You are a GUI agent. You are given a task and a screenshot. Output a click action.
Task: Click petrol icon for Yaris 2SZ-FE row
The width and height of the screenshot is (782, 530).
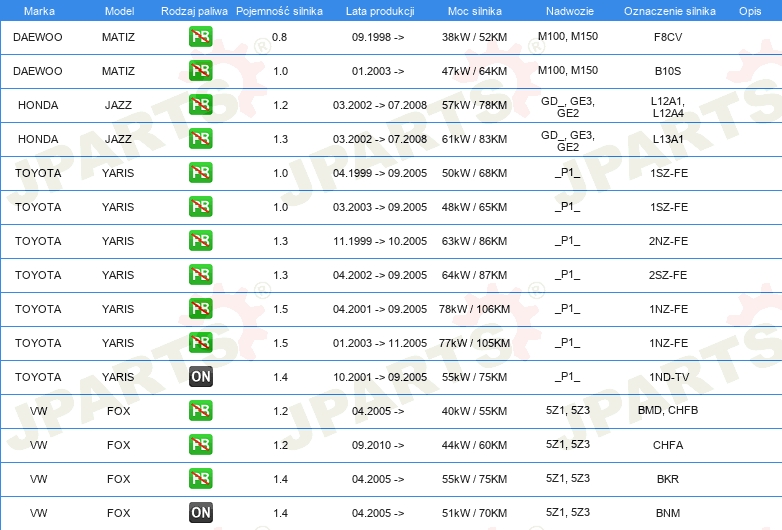pyautogui.click(x=200, y=275)
